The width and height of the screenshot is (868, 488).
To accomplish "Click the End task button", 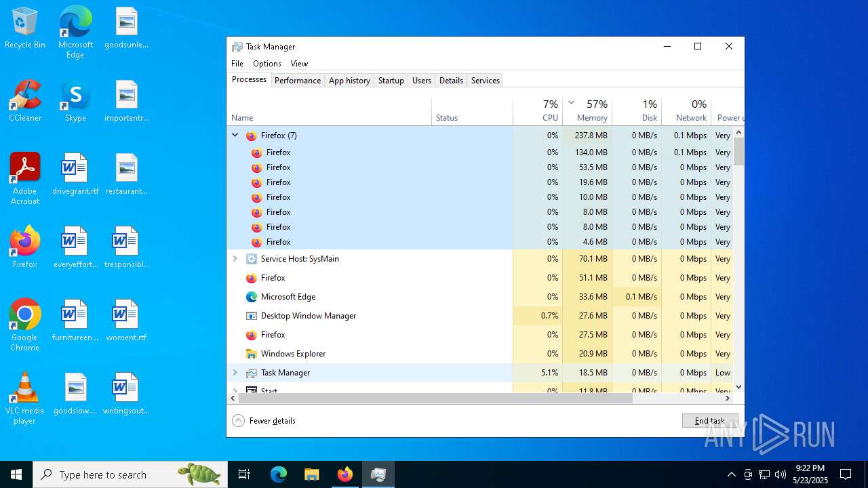I will tap(710, 421).
